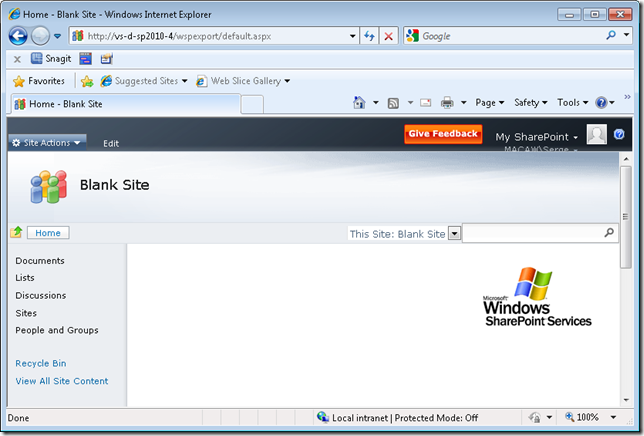The height and width of the screenshot is (436, 644).
Task: Click the Snagit capture window icon
Action: [x=85, y=59]
